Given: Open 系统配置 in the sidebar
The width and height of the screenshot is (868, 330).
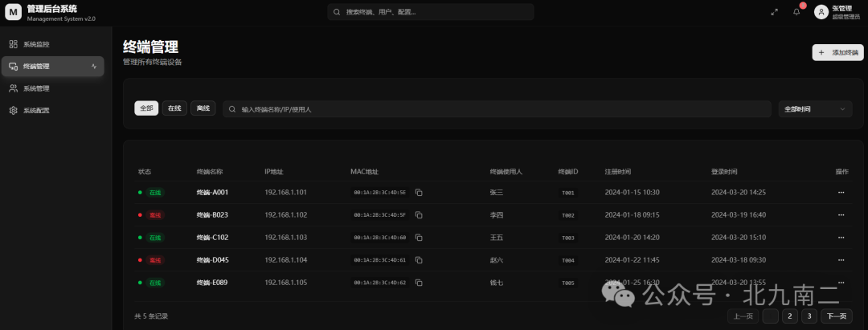Looking at the screenshot, I should click(52, 111).
